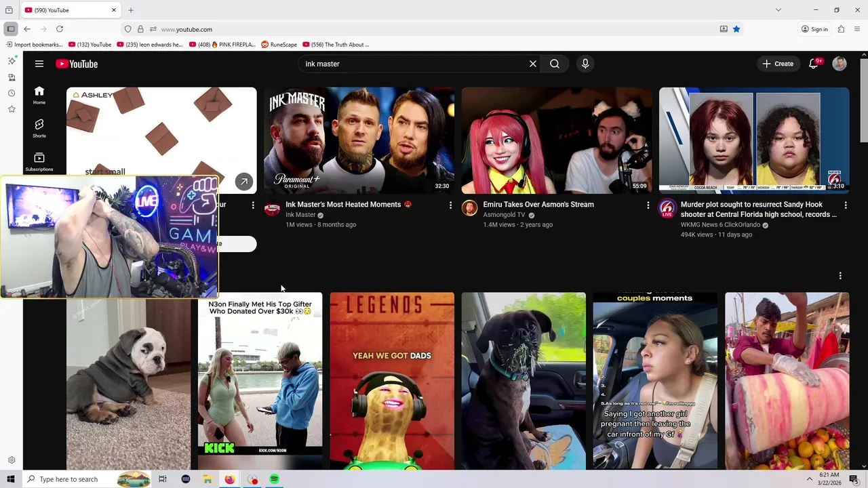This screenshot has height=488, width=868.
Task: Open site permissions icon in address bar
Action: coord(153,29)
